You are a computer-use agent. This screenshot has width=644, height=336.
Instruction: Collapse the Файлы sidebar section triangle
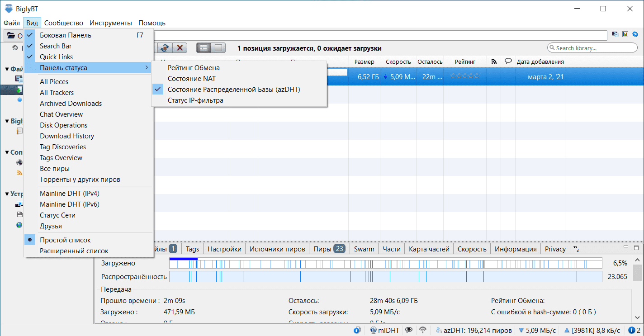[7, 69]
